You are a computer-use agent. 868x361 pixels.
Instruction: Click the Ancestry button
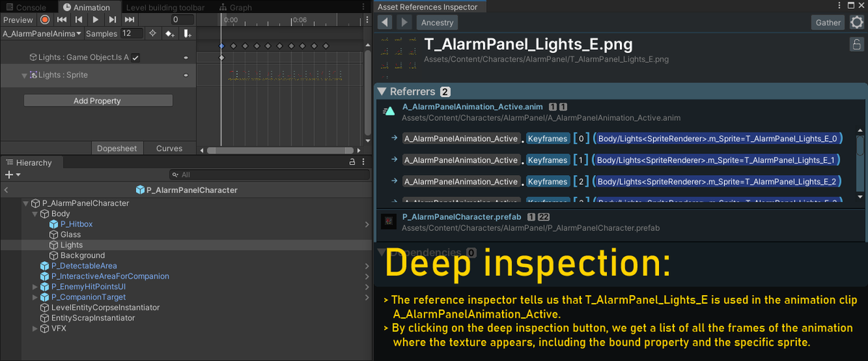click(x=437, y=22)
